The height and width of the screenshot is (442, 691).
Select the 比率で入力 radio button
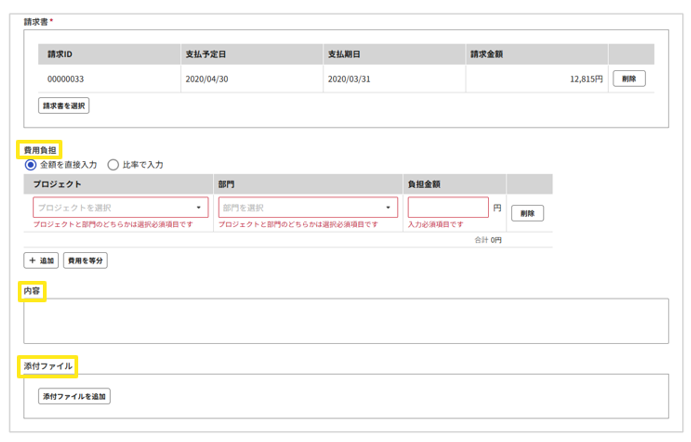point(113,164)
